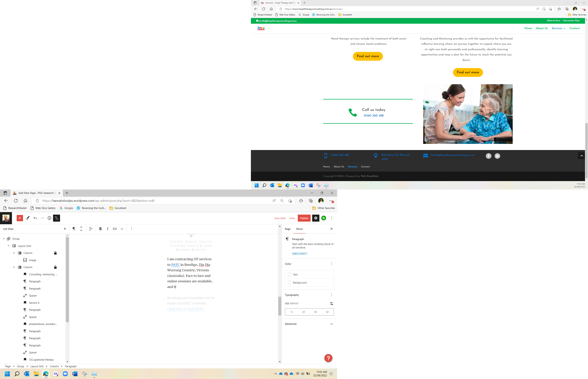Open the block inserter plus button
This screenshot has width=588, height=379.
[20, 218]
